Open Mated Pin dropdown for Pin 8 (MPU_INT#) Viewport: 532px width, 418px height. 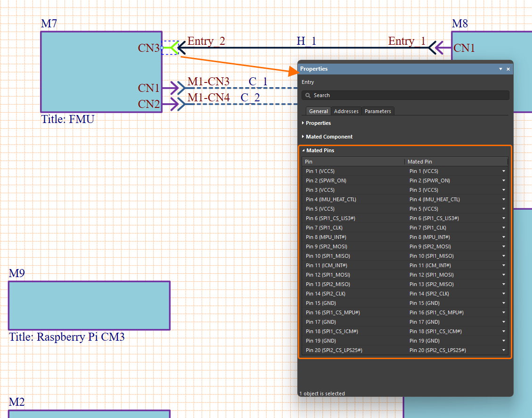504,237
